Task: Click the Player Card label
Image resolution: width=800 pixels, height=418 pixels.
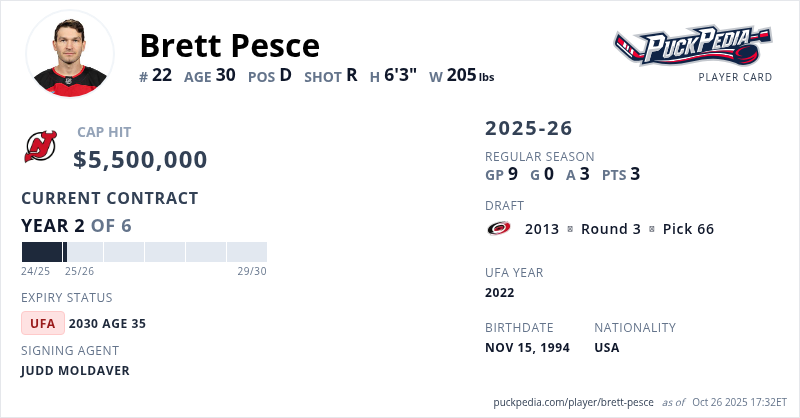Action: tap(735, 77)
